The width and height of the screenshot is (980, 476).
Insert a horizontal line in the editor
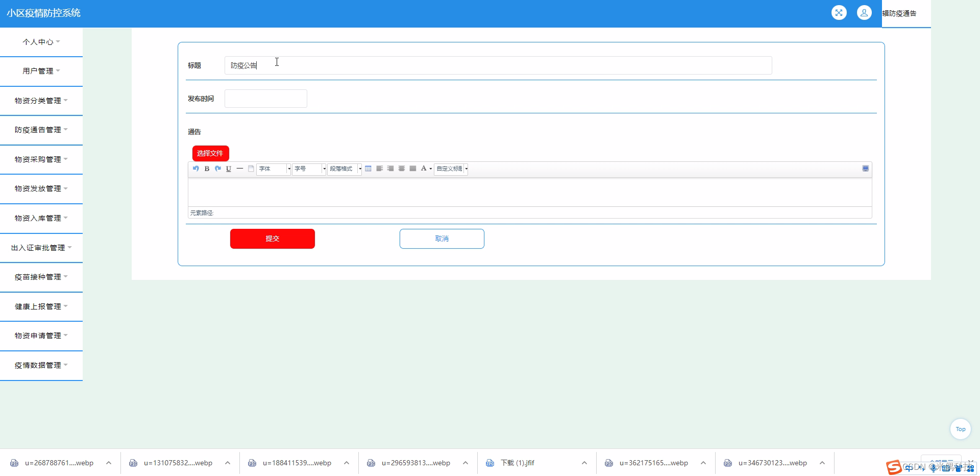coord(240,169)
